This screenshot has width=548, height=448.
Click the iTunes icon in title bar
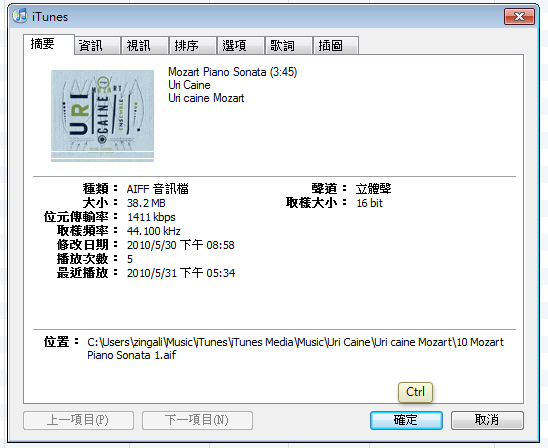20,16
